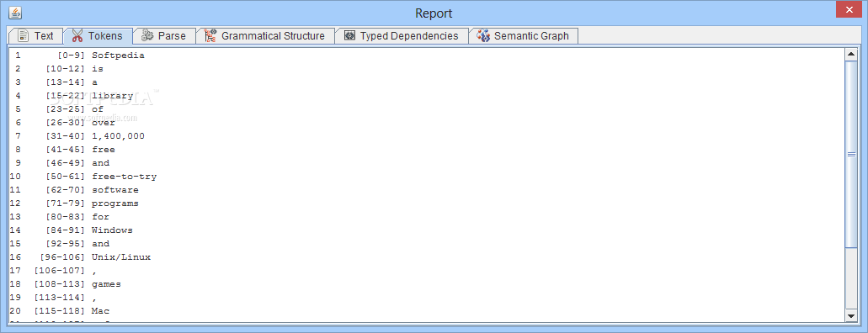Click the offset '[0-9]'
868x333 pixels.
click(x=72, y=55)
